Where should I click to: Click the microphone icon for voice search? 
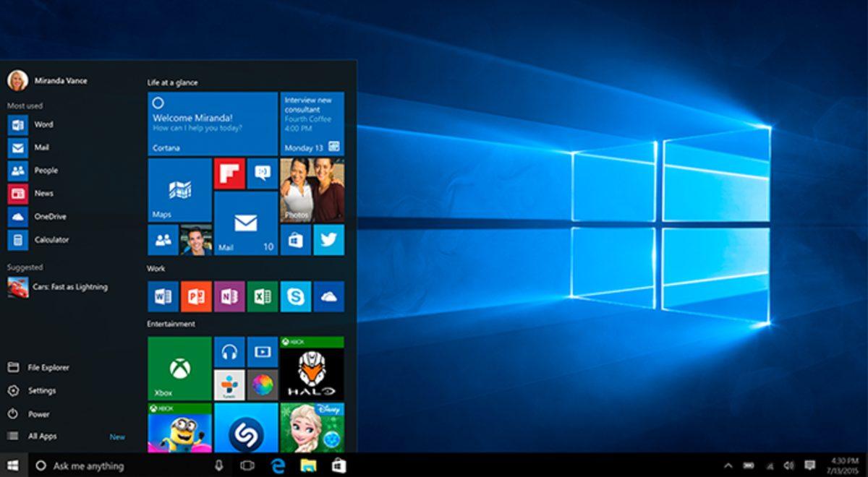click(219, 467)
